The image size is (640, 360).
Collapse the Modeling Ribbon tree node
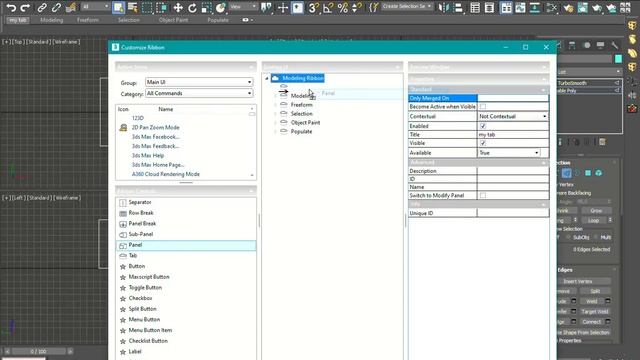(267, 78)
